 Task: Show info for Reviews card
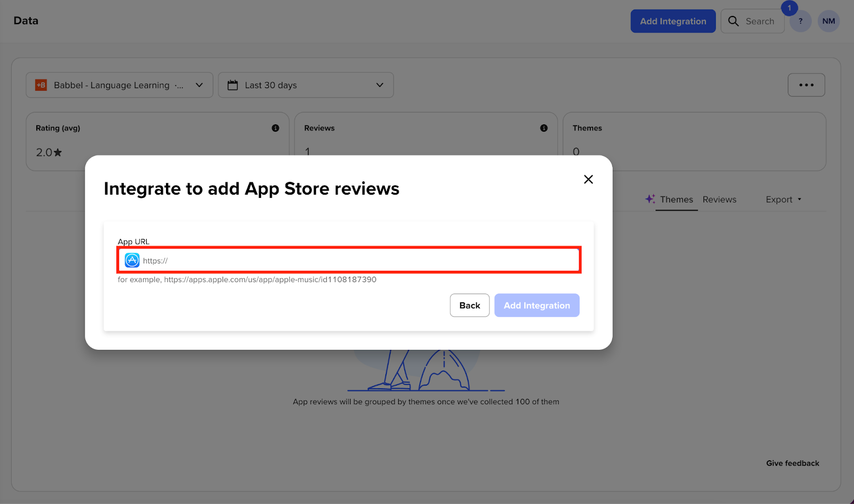pos(543,128)
